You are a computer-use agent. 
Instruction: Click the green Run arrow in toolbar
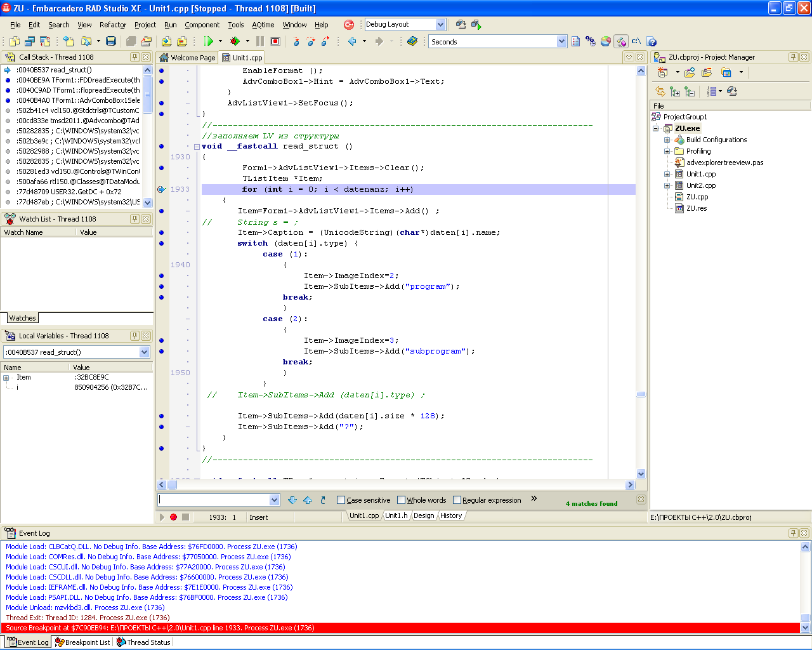point(208,41)
